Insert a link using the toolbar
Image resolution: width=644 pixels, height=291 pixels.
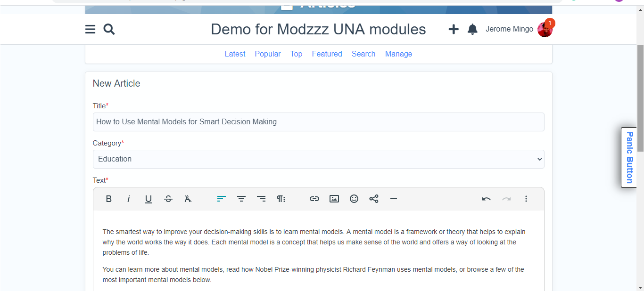tap(314, 199)
